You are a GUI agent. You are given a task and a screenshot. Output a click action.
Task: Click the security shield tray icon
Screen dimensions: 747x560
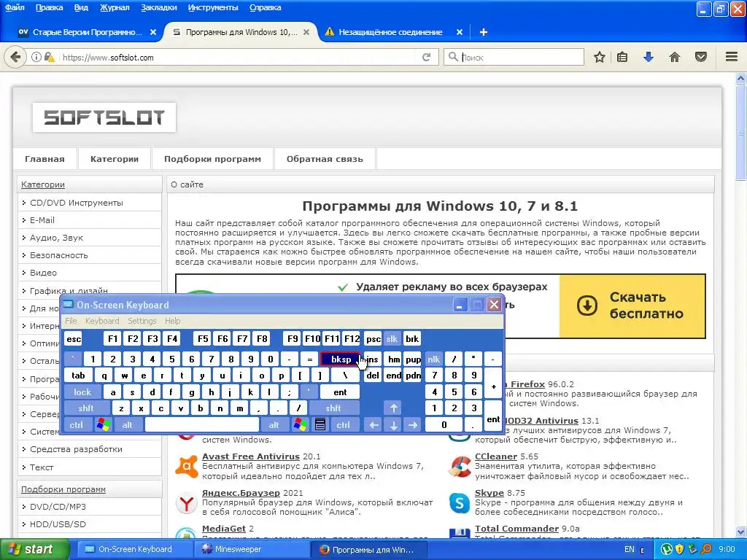click(680, 549)
